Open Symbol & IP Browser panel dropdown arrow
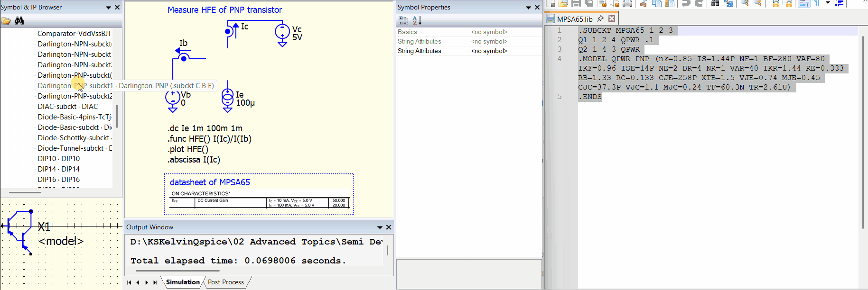The image size is (868, 290). click(x=108, y=8)
